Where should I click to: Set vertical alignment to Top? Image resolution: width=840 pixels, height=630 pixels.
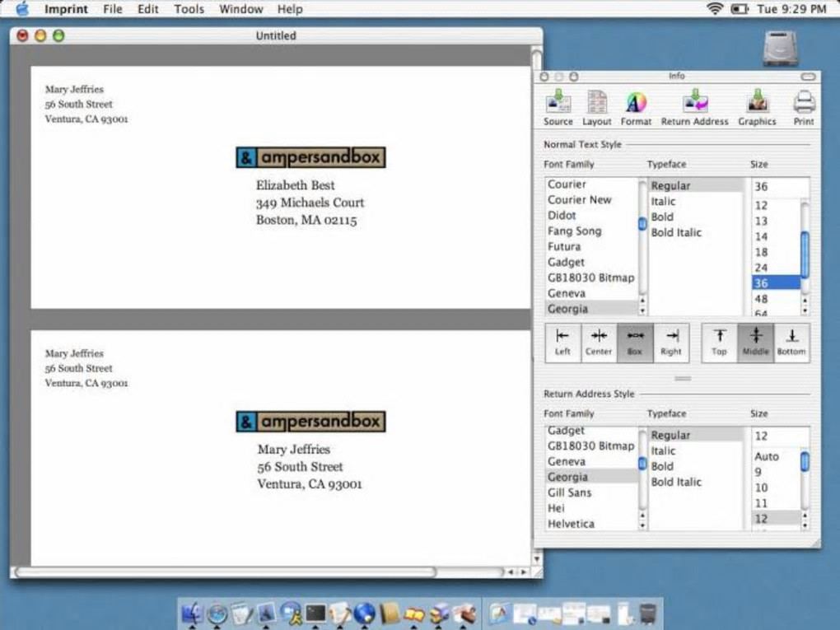[720, 343]
